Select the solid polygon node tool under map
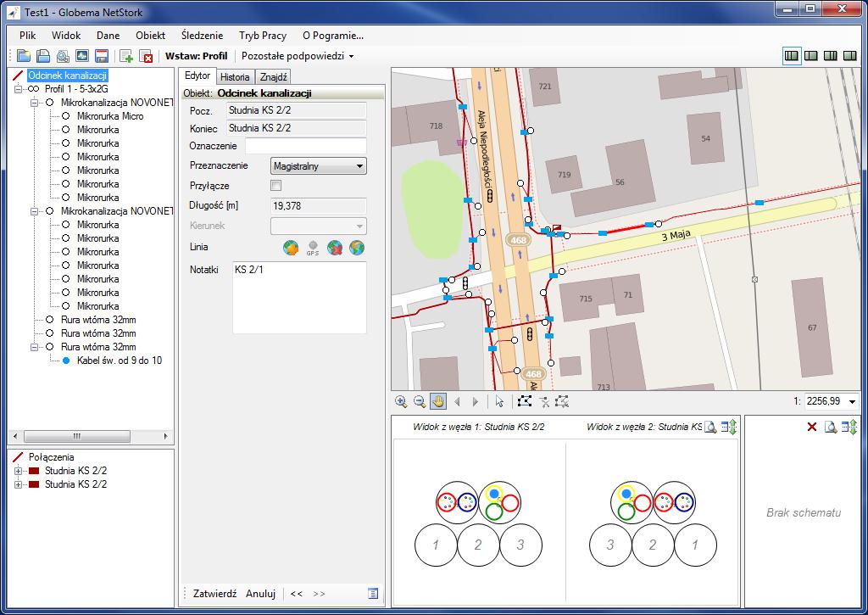This screenshot has height=615, width=868. [524, 402]
